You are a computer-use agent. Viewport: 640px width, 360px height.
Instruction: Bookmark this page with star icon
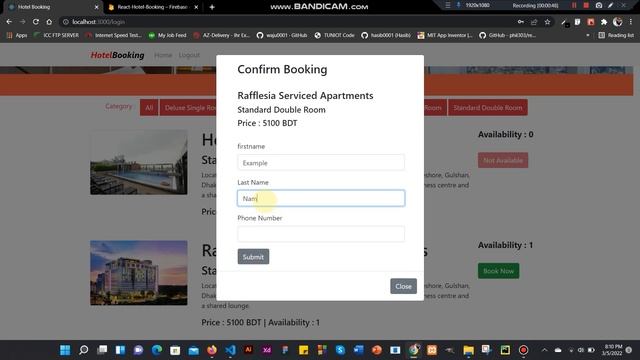547,22
